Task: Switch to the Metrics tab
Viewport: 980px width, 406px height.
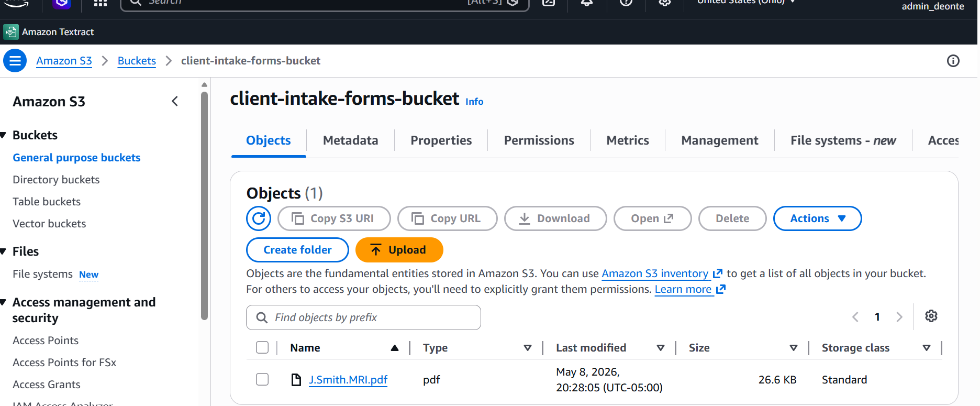Action: click(628, 140)
